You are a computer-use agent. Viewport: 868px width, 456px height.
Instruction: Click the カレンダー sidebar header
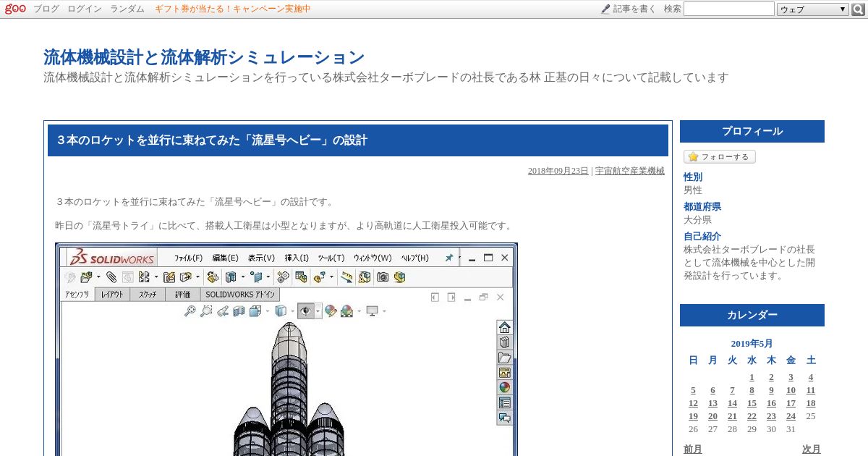coord(752,315)
